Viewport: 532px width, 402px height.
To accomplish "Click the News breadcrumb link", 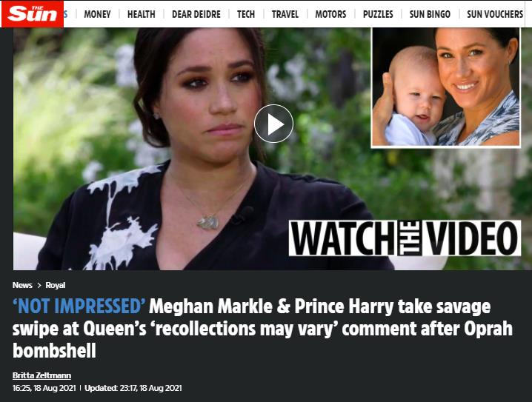I will (22, 285).
